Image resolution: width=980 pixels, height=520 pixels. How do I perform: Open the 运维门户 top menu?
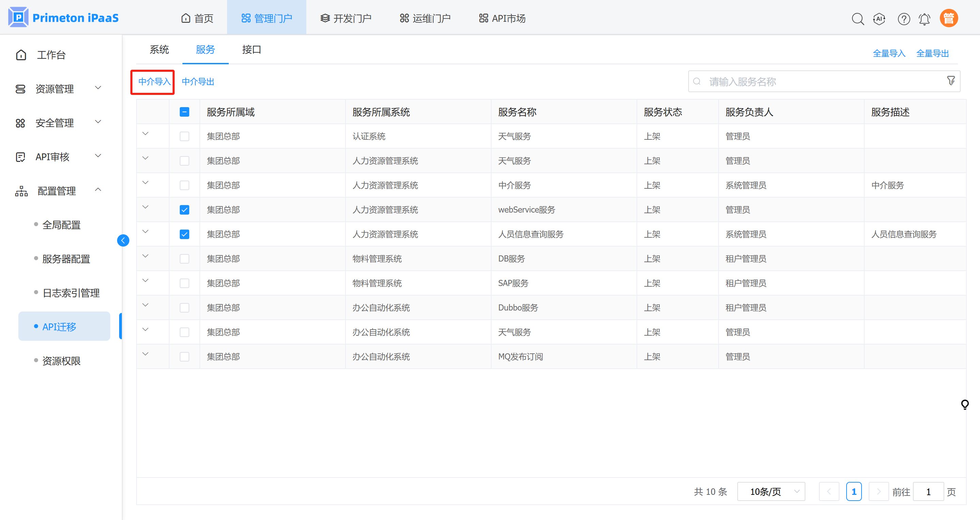[425, 18]
